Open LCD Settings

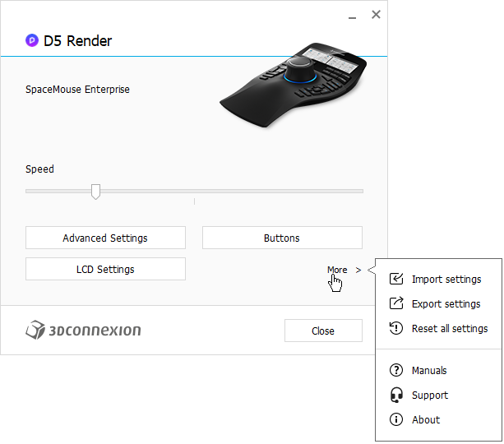pos(105,269)
